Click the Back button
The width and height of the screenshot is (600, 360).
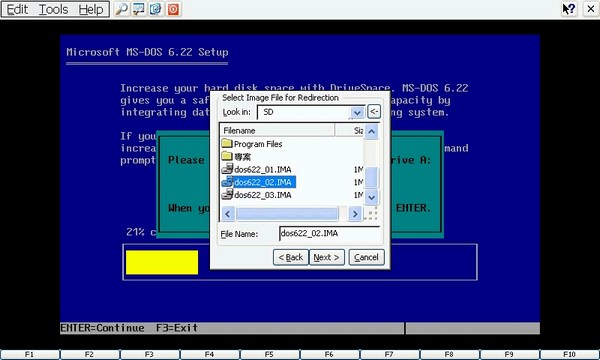pos(291,257)
